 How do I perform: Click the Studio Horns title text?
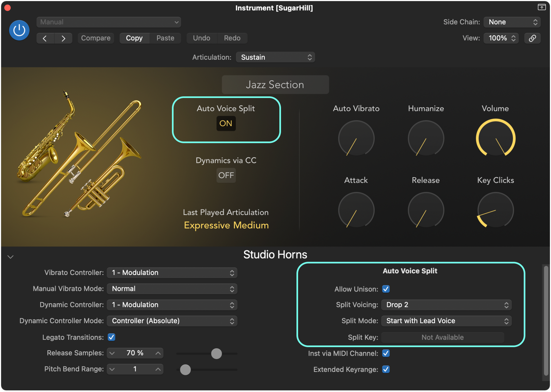coord(275,255)
